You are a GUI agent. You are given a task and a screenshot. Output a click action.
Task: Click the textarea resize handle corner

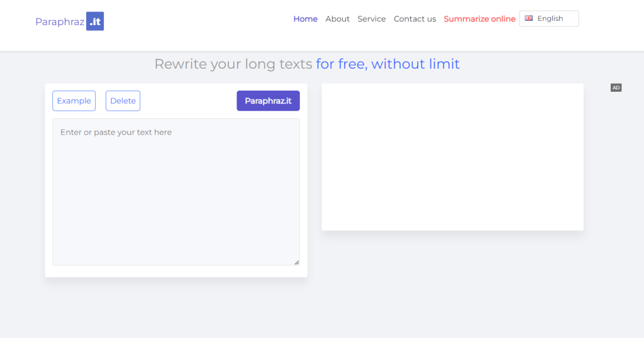[x=297, y=262]
